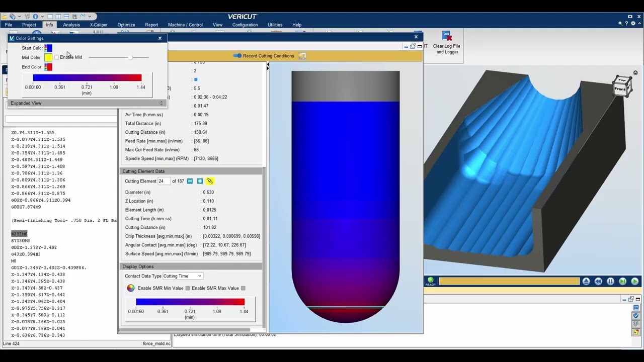Click the panel splitter collapse arrows near viewer

click(x=268, y=65)
